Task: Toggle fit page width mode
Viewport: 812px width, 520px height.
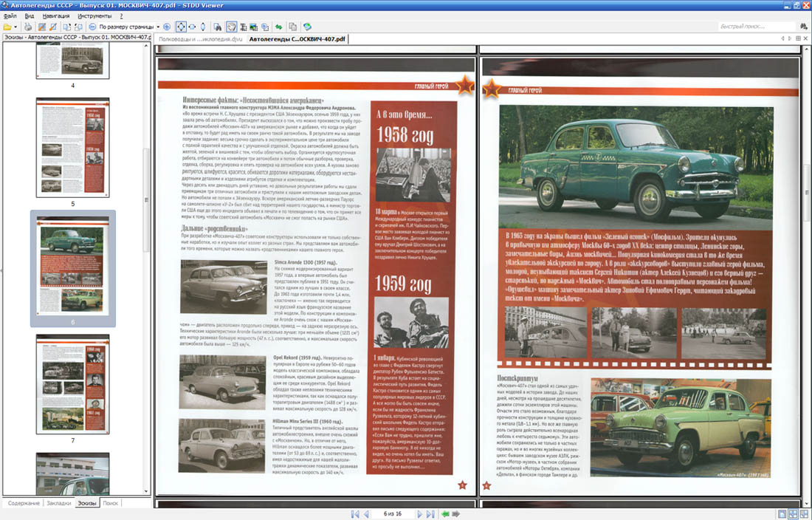Action: pos(192,27)
